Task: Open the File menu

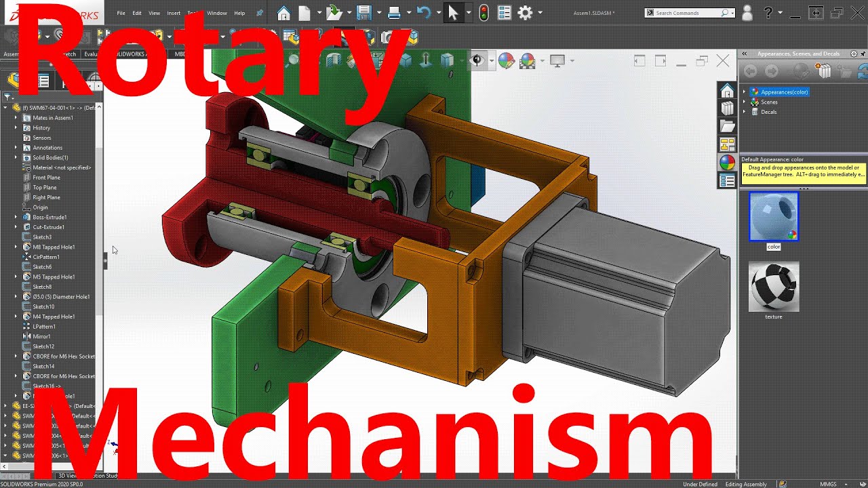Action: pos(121,13)
